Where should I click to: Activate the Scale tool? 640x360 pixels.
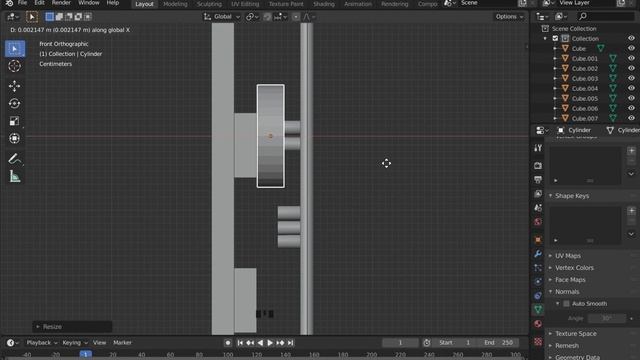(x=15, y=121)
